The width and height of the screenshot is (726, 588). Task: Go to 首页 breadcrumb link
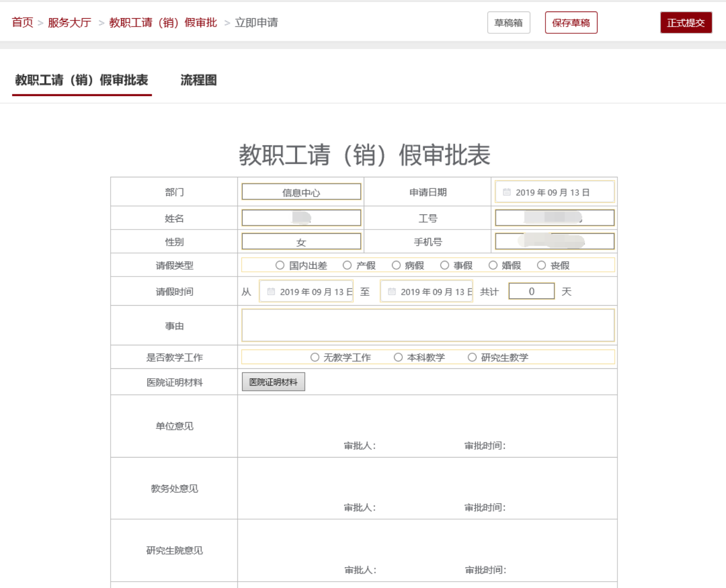[x=22, y=22]
